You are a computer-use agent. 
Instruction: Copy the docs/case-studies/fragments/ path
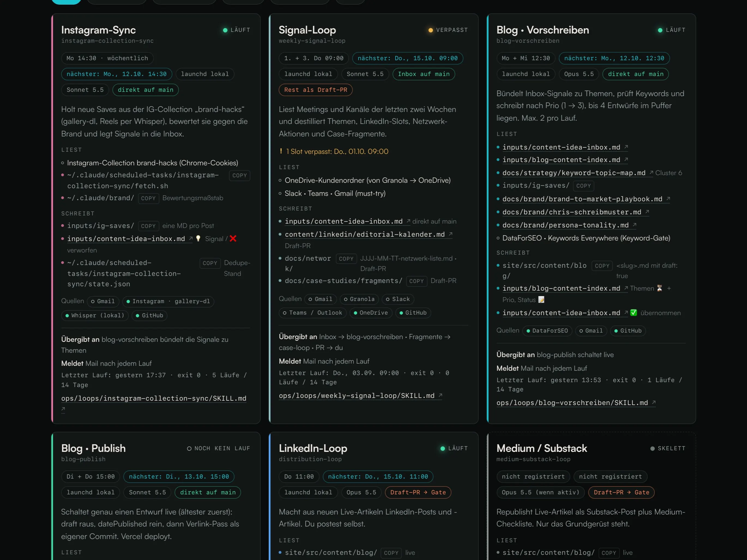(416, 281)
